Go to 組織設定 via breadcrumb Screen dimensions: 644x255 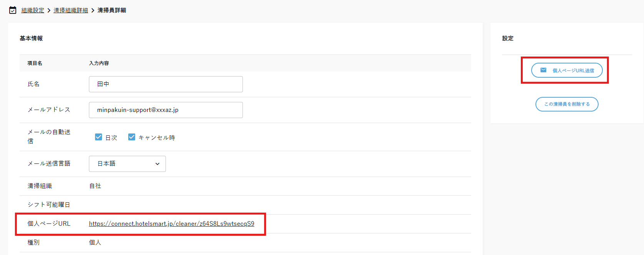point(33,10)
